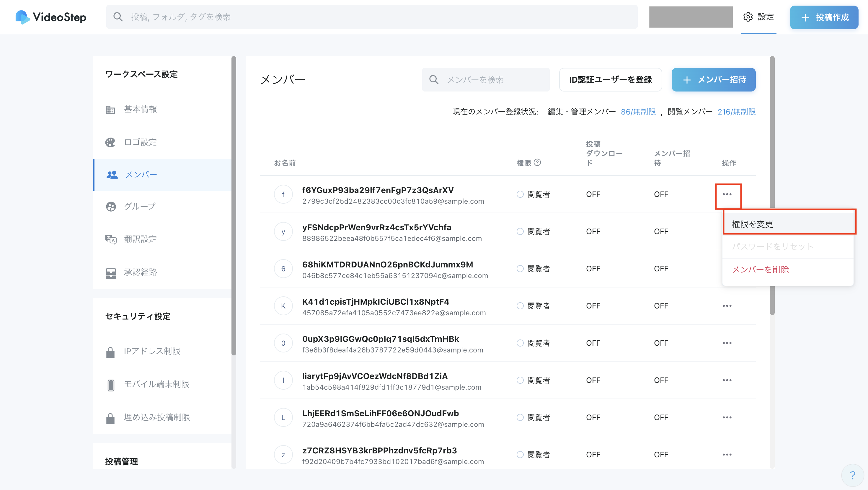Image resolution: width=868 pixels, height=490 pixels.
Task: Click the ロゴ設定 palette icon
Action: click(x=110, y=142)
